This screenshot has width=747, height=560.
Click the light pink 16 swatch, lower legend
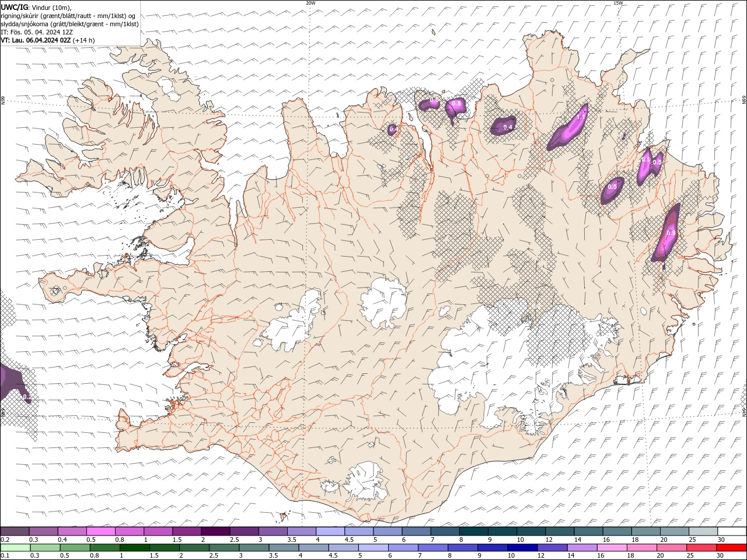pos(612,548)
